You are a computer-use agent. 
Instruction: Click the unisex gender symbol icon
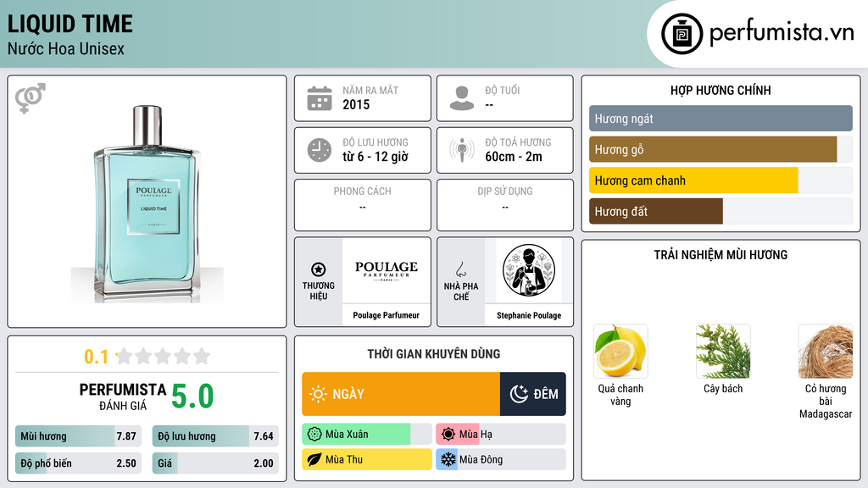tap(30, 98)
